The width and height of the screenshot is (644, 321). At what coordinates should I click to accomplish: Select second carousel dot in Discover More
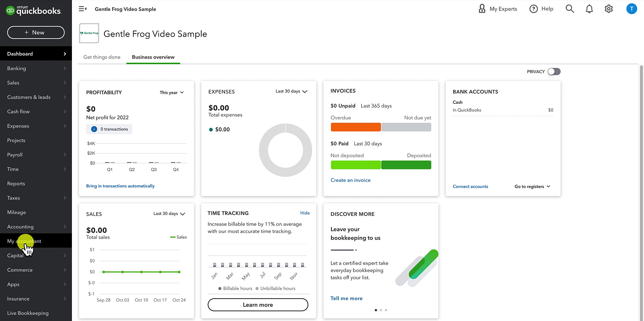pos(381,310)
